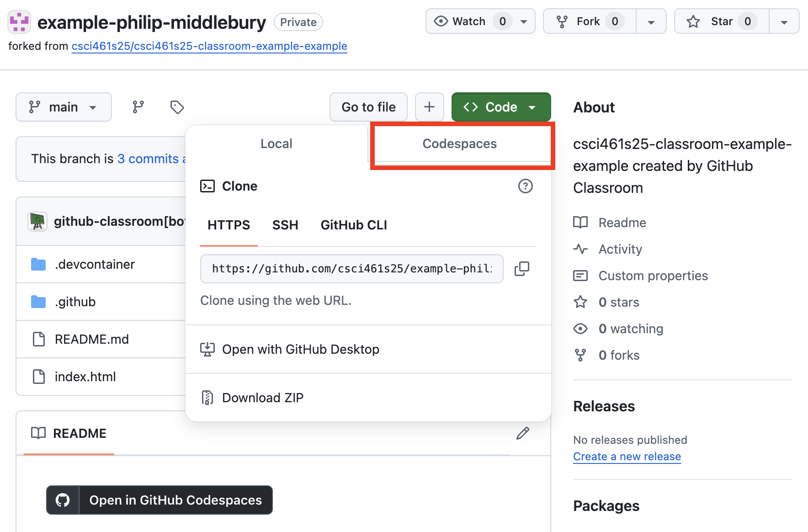The image size is (808, 532).
Task: Click Open in GitHub Codespaces badge
Action: click(159, 500)
